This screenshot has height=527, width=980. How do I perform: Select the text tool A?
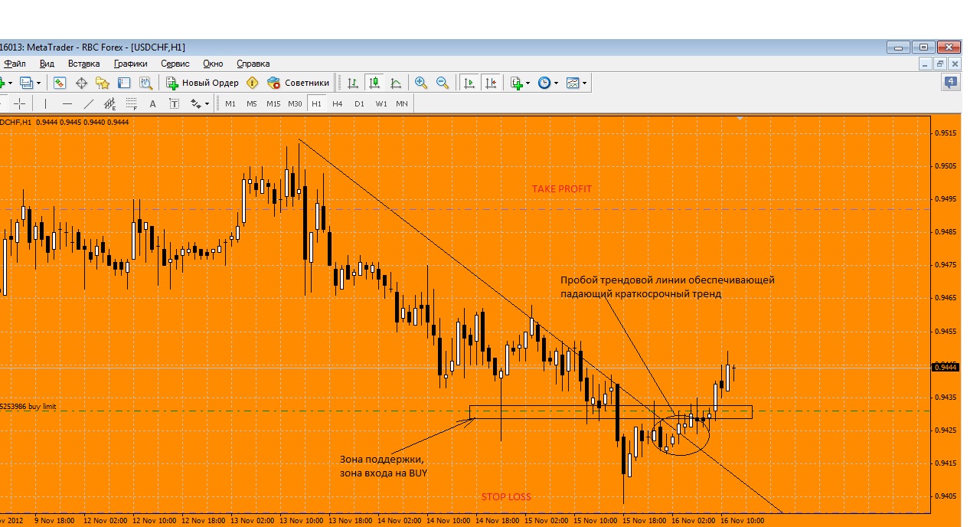152,103
